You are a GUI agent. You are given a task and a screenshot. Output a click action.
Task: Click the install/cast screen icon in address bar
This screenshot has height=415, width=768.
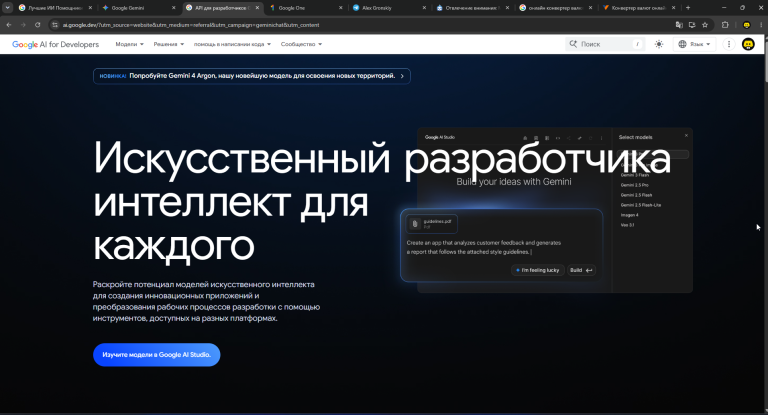[692, 24]
